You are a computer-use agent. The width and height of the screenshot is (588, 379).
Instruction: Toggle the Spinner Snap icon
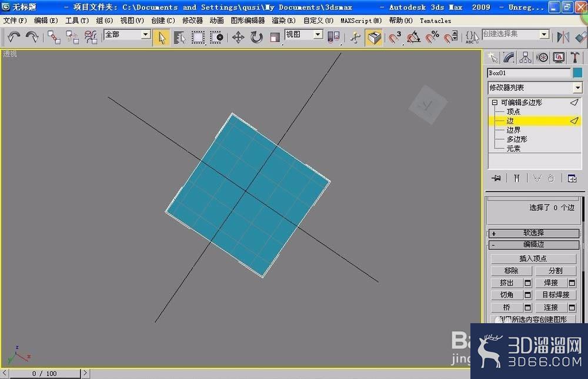click(x=450, y=38)
